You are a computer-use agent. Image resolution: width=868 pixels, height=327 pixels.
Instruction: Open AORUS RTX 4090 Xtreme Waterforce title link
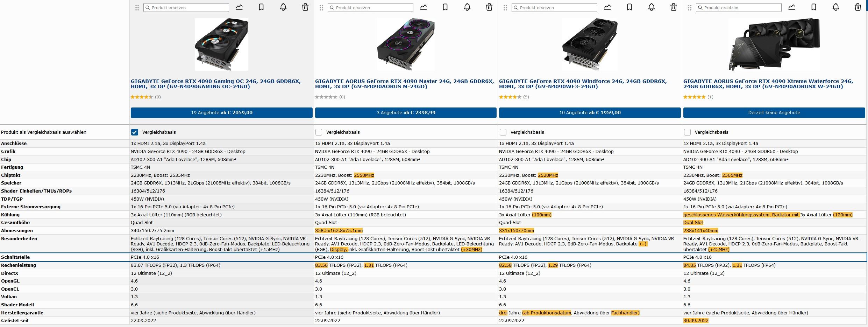[x=768, y=84]
